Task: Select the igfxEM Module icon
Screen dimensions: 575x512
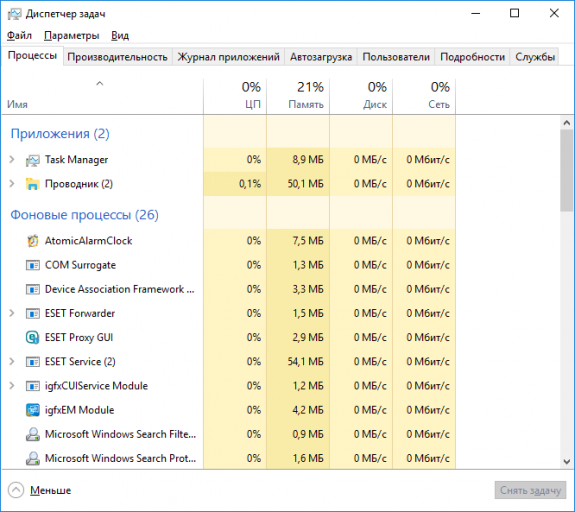Action: pyautogui.click(x=33, y=410)
